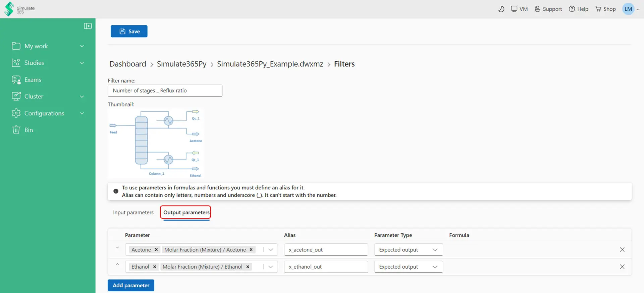
Task: Open Studies in the sidebar
Action: [x=34, y=63]
